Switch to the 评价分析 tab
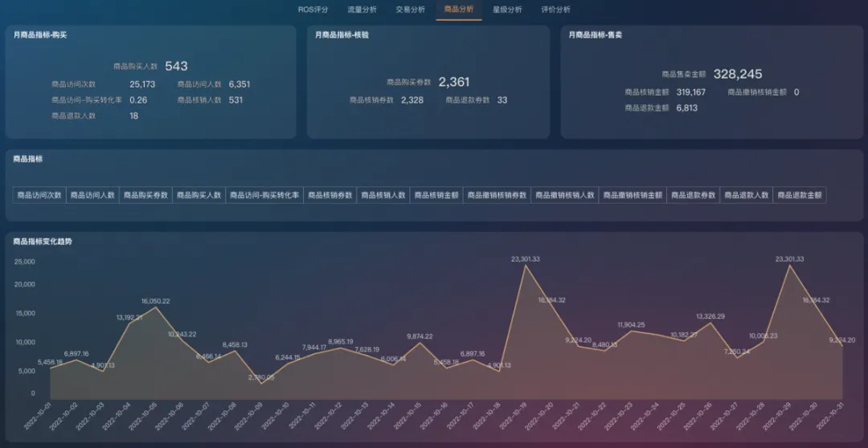868x448 pixels. (x=555, y=10)
